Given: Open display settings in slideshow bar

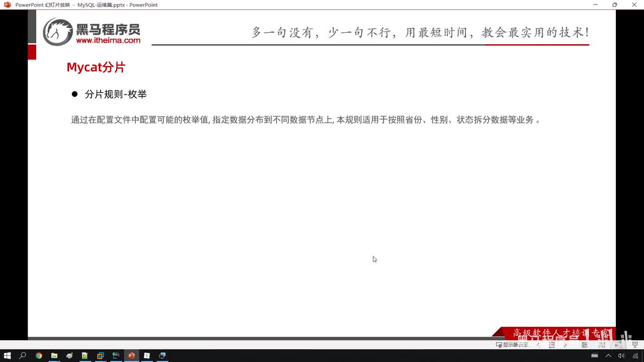Looking at the screenshot, I should point(512,345).
